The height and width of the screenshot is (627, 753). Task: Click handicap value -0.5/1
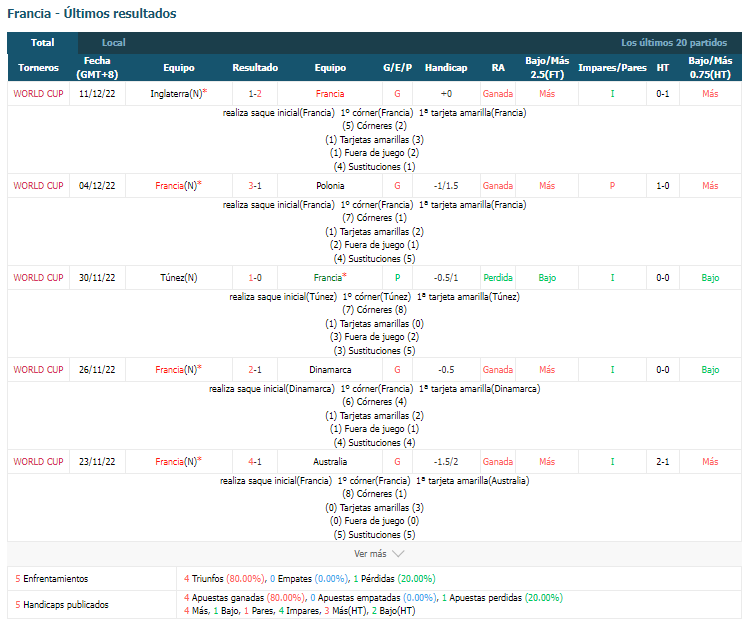coord(446,277)
